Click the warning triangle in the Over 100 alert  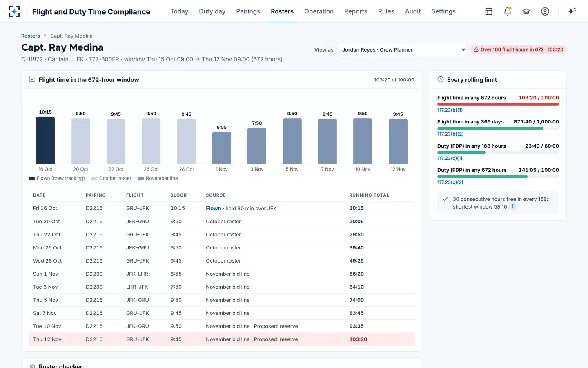click(476, 49)
